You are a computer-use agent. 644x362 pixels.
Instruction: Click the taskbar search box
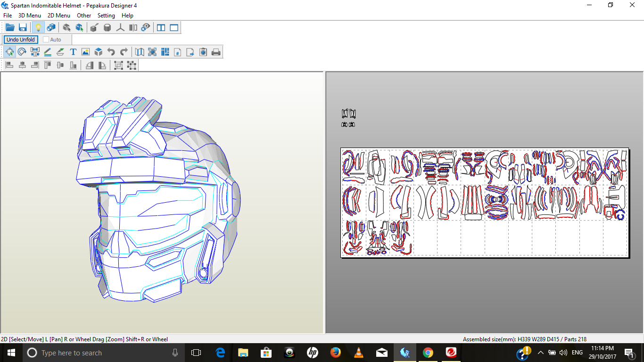click(x=104, y=353)
